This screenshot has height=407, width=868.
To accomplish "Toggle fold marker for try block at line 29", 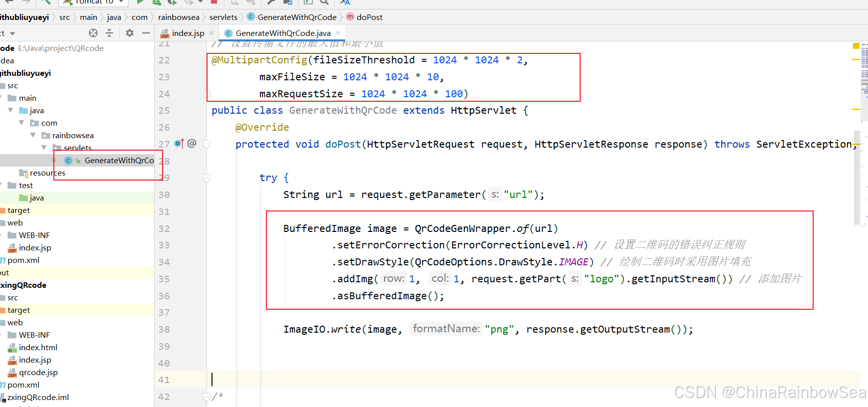I will point(207,178).
